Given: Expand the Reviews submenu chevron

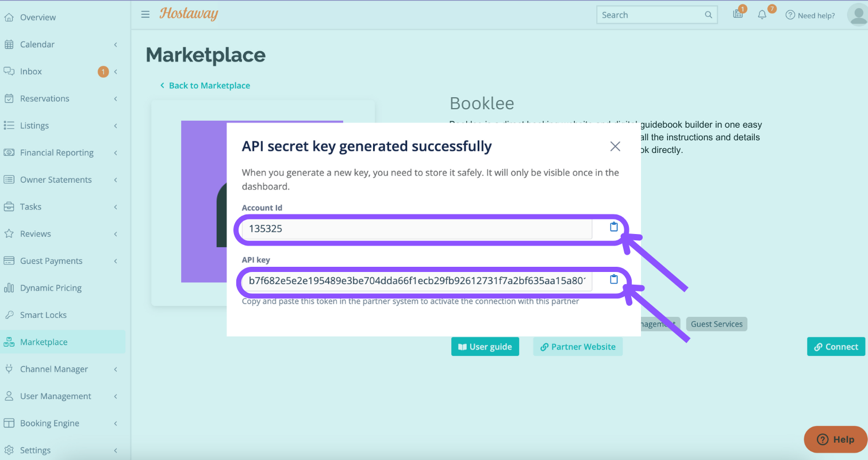Looking at the screenshot, I should click(x=116, y=233).
